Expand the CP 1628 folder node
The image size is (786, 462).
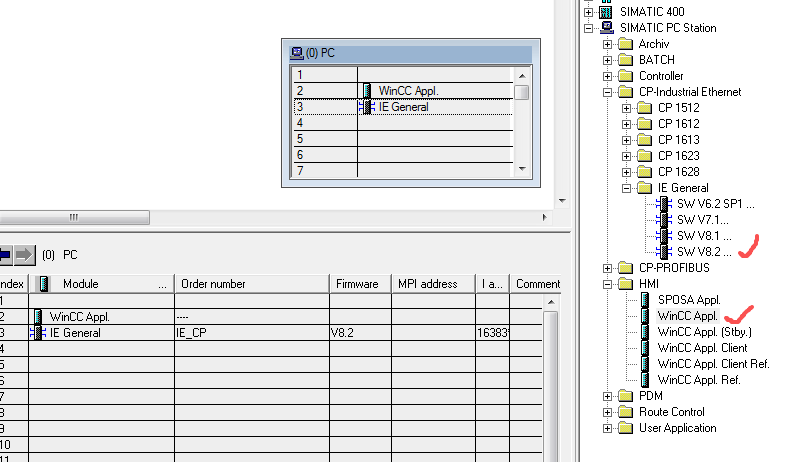coord(627,171)
